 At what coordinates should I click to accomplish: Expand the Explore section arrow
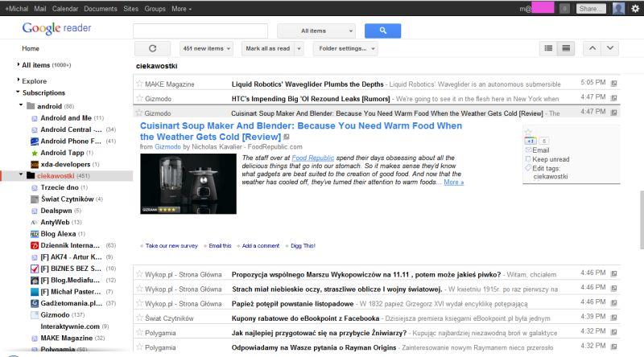click(x=18, y=80)
